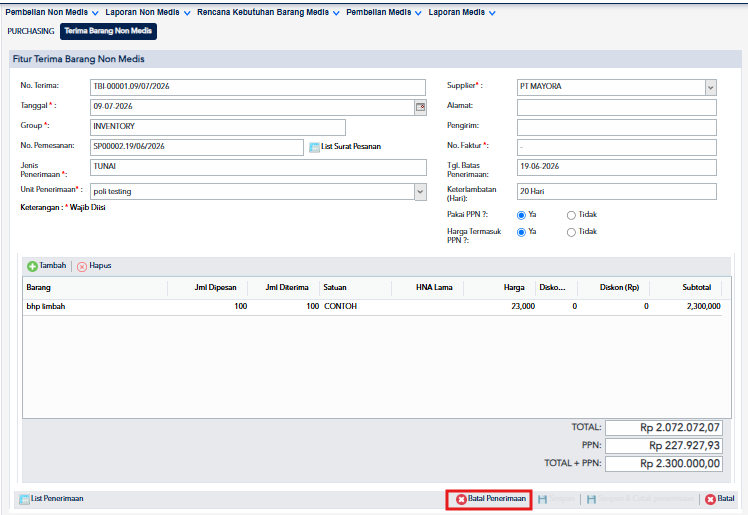Click the No. Faktur input field
Image resolution: width=748 pixels, height=515 pixels.
pyautogui.click(x=616, y=147)
